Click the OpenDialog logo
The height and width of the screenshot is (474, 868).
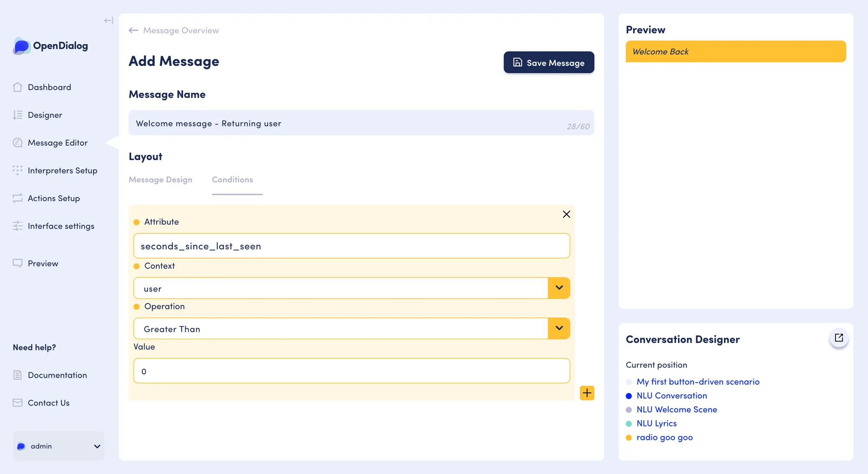(51, 46)
